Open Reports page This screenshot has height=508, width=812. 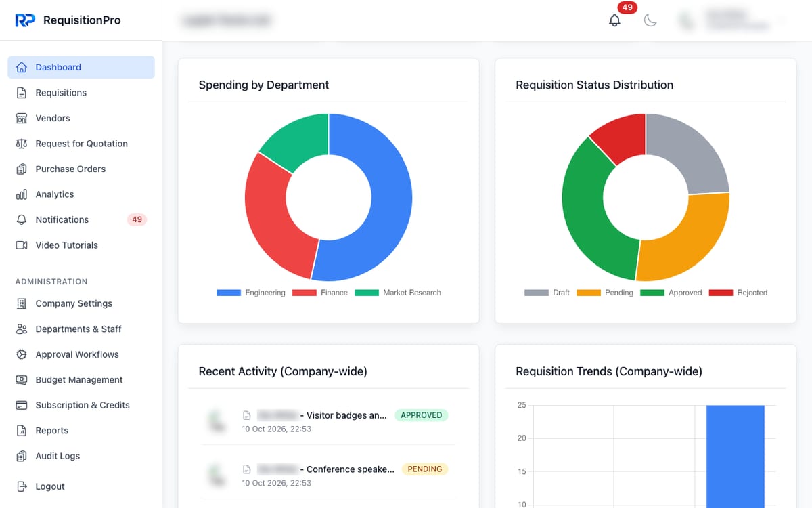(x=81, y=431)
